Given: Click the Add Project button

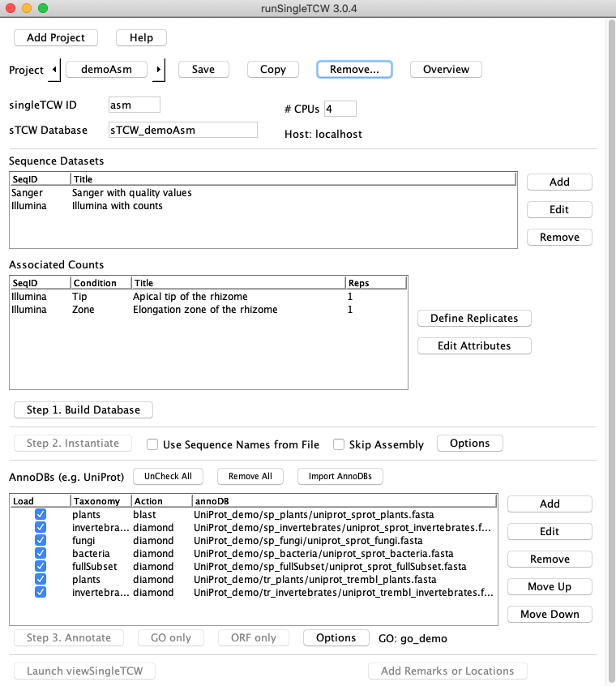Looking at the screenshot, I should click(x=56, y=38).
